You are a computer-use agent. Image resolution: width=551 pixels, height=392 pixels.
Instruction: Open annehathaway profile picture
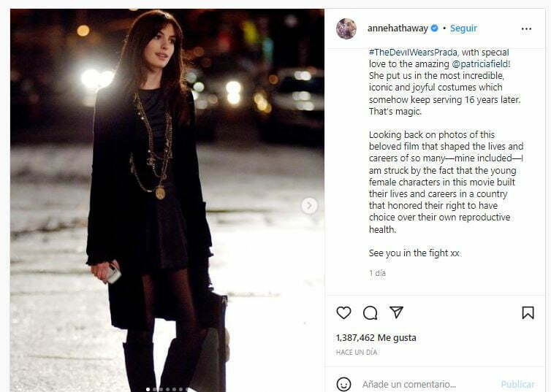[x=346, y=28]
